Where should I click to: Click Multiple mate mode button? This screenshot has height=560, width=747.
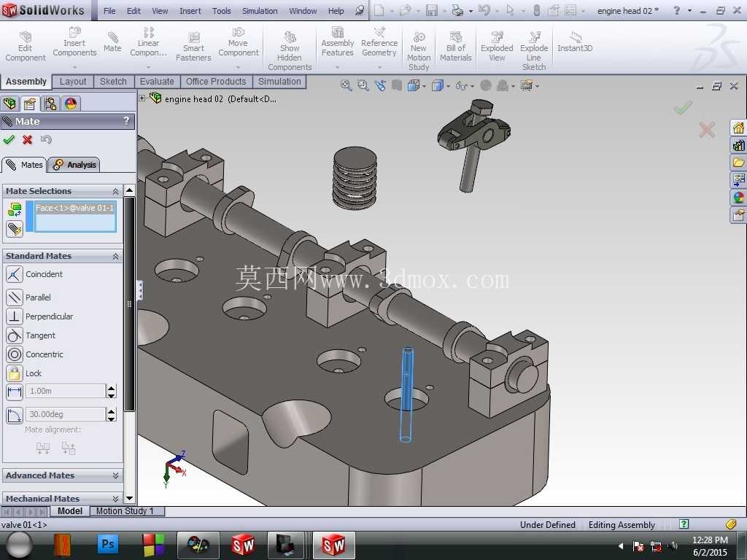click(15, 229)
